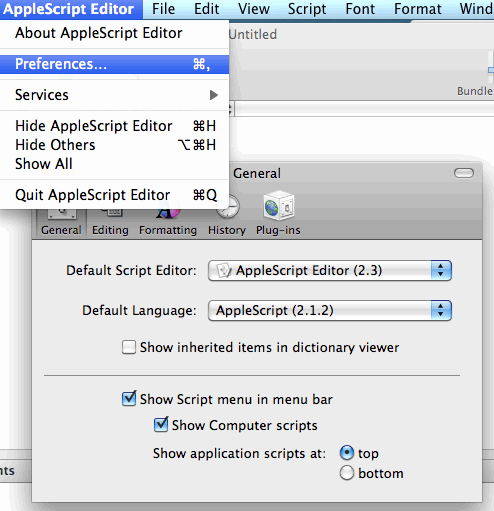The height and width of the screenshot is (511, 494).
Task: Open the Default Language dropdown
Action: [330, 310]
